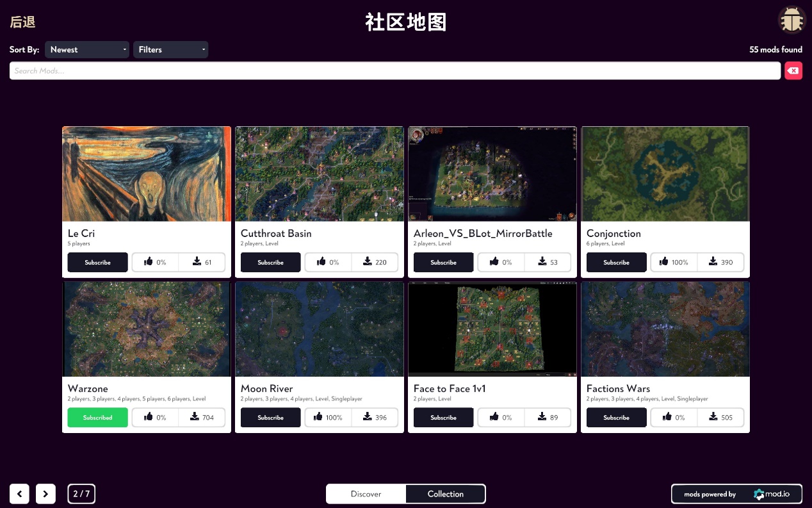Subscribe to the Factions Wars map
The width and height of the screenshot is (812, 508).
pyautogui.click(x=617, y=417)
